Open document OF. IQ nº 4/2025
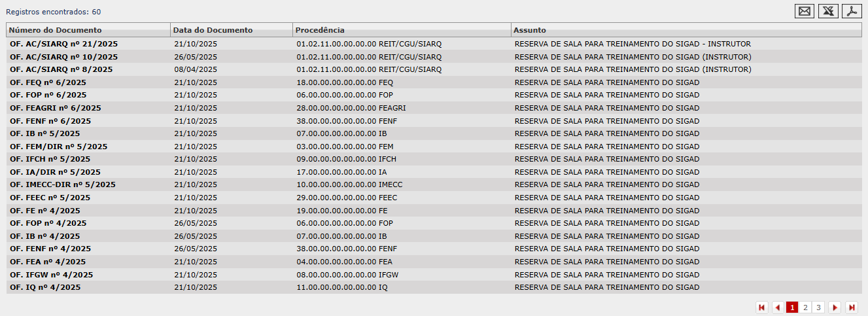Image resolution: width=868 pixels, height=316 pixels. click(46, 287)
